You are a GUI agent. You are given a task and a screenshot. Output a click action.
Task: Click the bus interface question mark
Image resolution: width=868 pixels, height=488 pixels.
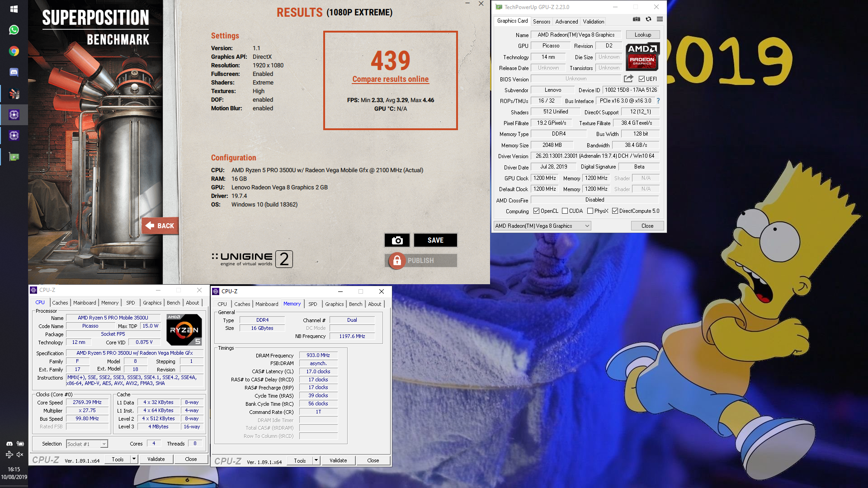coord(658,101)
